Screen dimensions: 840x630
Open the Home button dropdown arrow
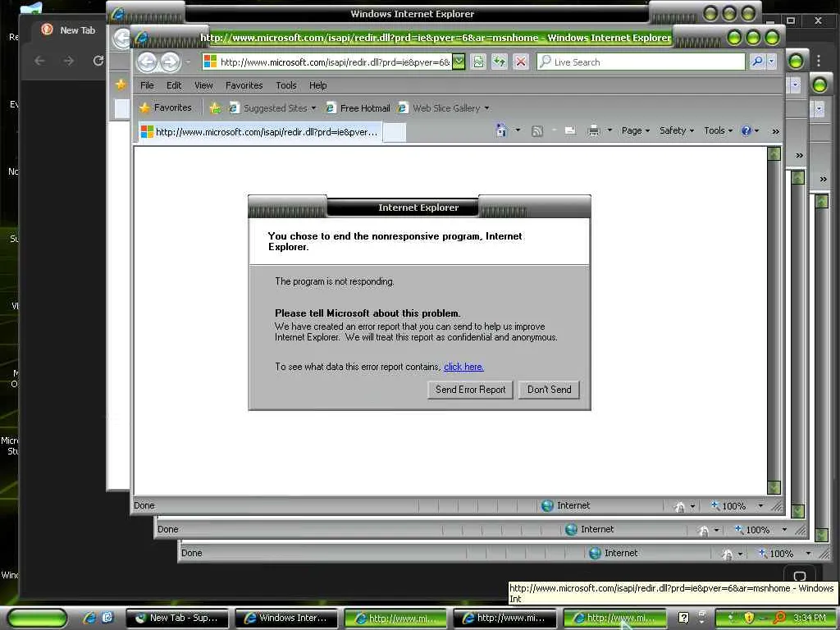click(518, 130)
